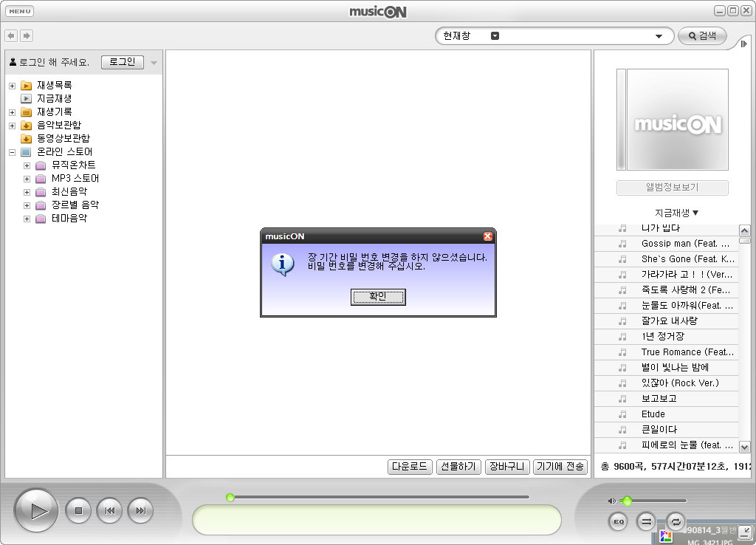Collapse the right panel arrow
Screen dimensions: 756x545
click(x=744, y=44)
